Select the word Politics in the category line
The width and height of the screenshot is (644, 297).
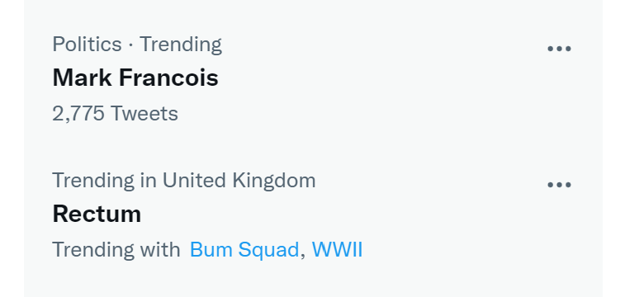click(x=87, y=45)
